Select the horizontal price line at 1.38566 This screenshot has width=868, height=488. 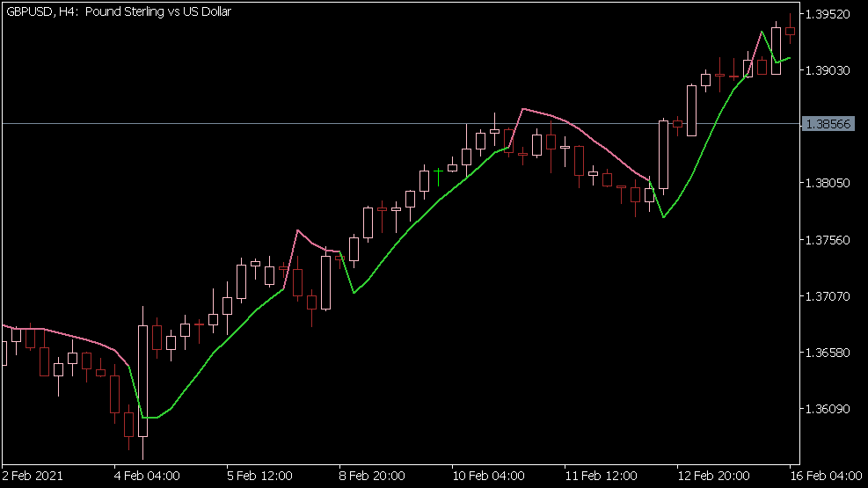point(401,123)
